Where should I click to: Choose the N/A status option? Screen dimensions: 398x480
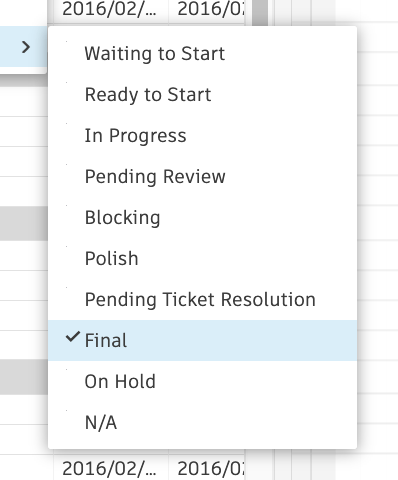tap(202, 422)
